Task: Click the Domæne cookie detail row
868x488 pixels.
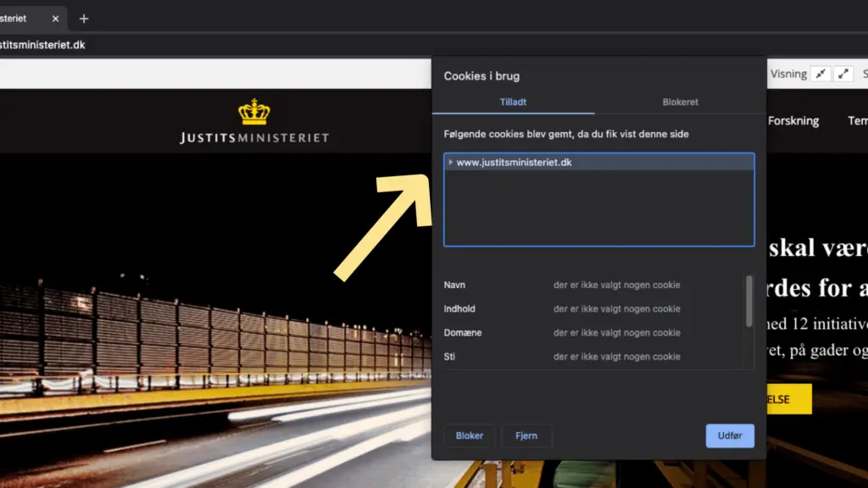Action: (593, 333)
